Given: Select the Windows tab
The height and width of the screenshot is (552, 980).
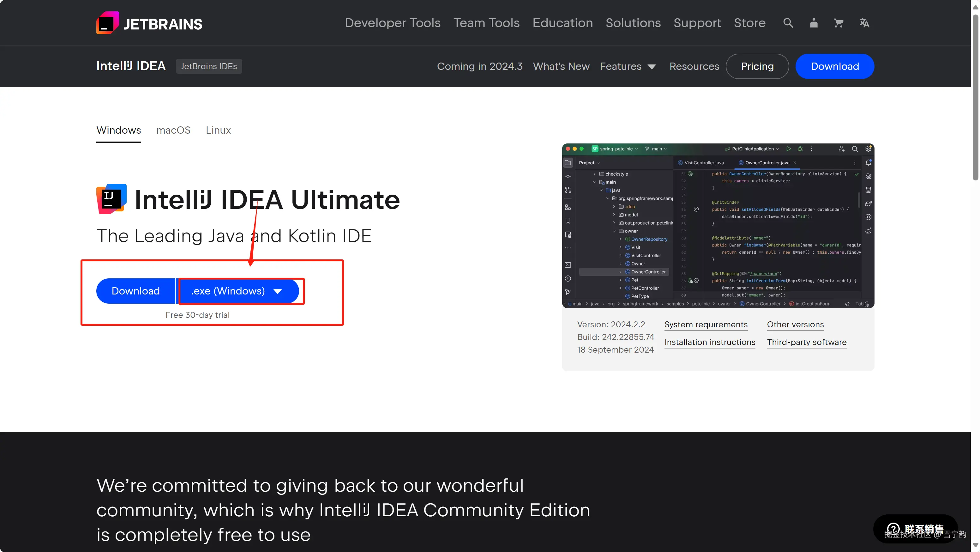Looking at the screenshot, I should (x=118, y=130).
